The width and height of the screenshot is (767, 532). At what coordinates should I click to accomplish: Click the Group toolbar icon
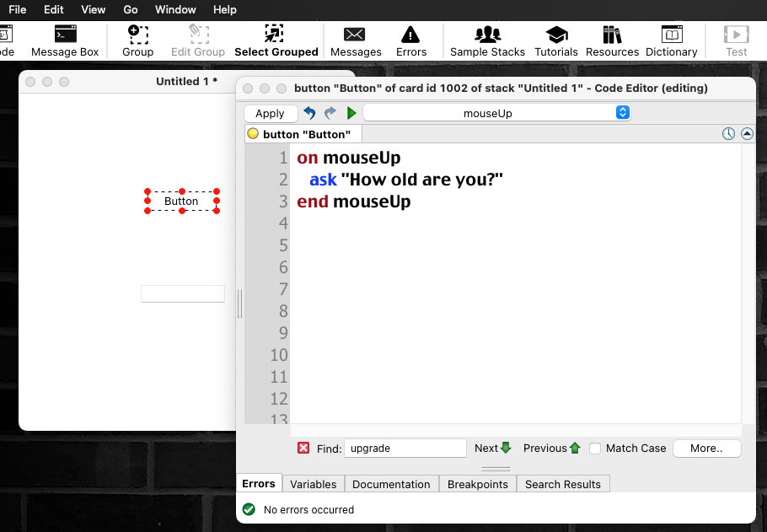[x=137, y=40]
